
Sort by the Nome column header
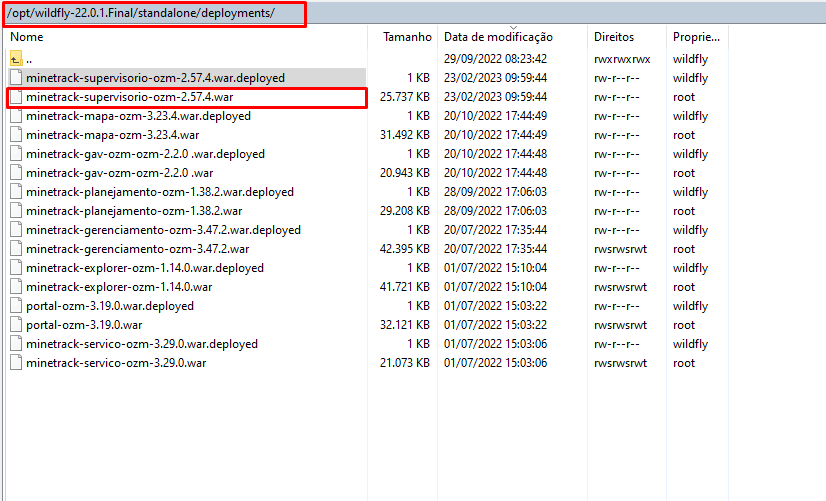pos(27,37)
